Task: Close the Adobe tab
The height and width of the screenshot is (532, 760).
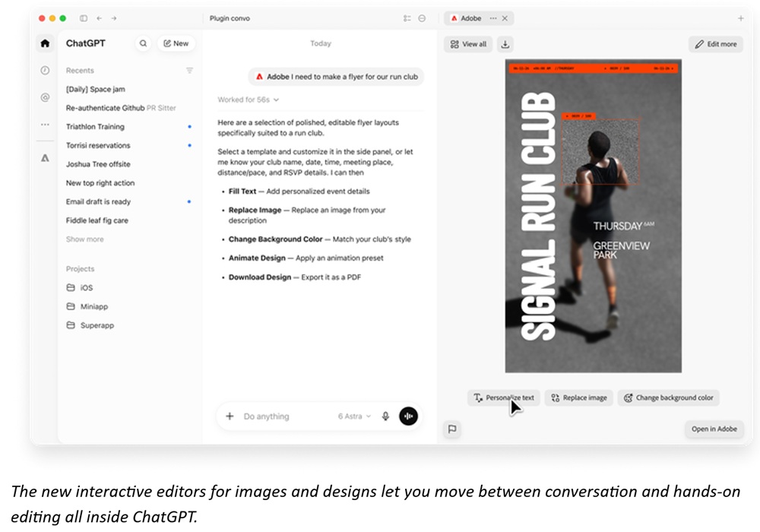Action: (505, 18)
